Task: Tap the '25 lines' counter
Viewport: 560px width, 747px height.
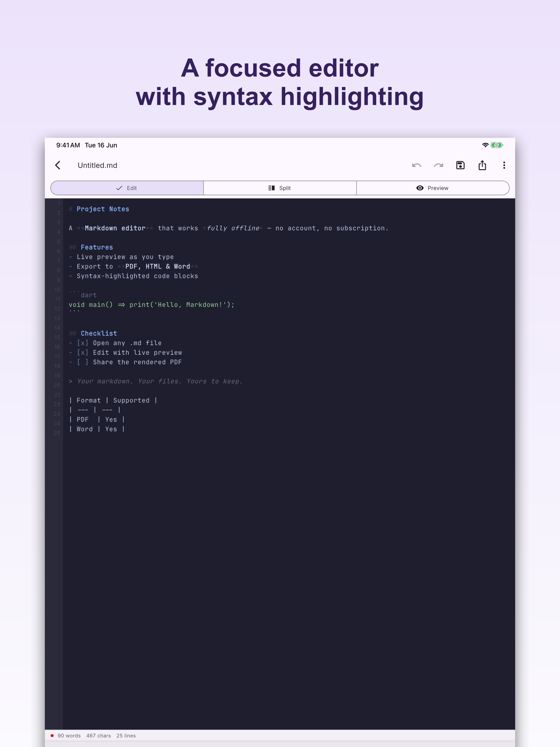Action: (x=126, y=736)
